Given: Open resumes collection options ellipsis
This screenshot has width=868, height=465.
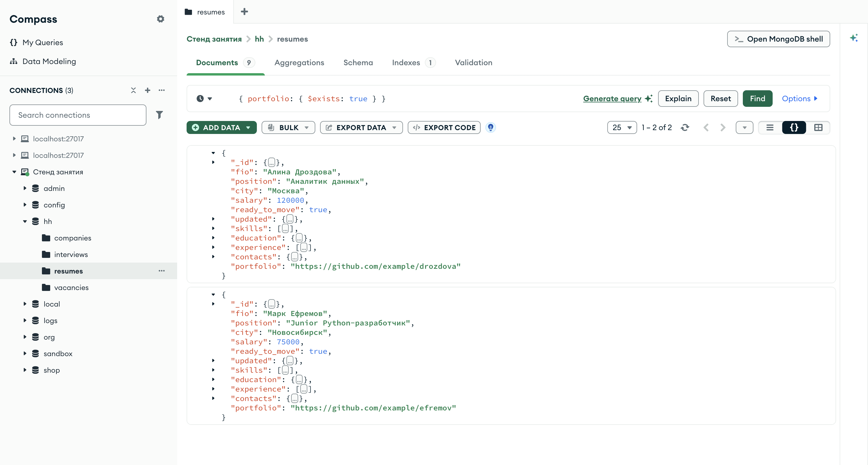Looking at the screenshot, I should (x=162, y=271).
